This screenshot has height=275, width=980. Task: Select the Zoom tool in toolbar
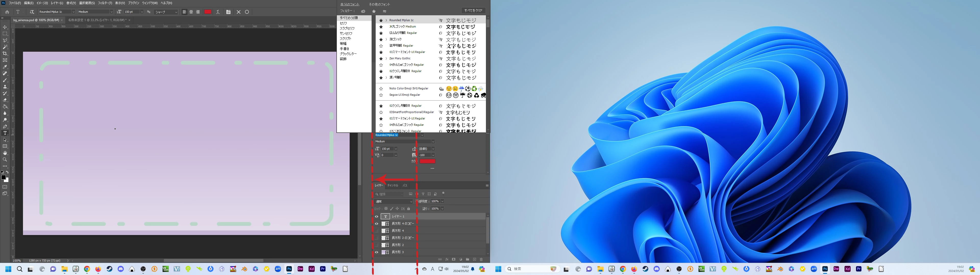pos(5,160)
